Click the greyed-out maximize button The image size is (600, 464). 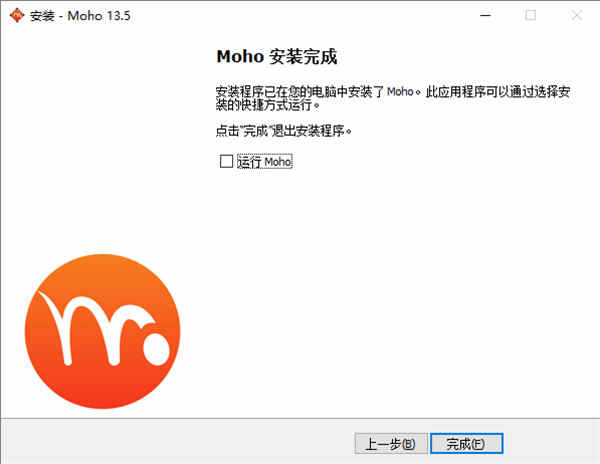(x=530, y=16)
